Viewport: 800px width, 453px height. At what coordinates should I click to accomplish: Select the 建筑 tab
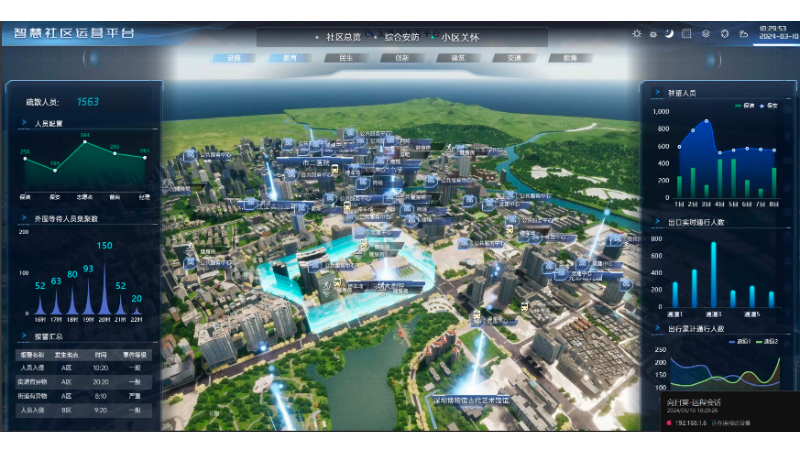(x=458, y=58)
